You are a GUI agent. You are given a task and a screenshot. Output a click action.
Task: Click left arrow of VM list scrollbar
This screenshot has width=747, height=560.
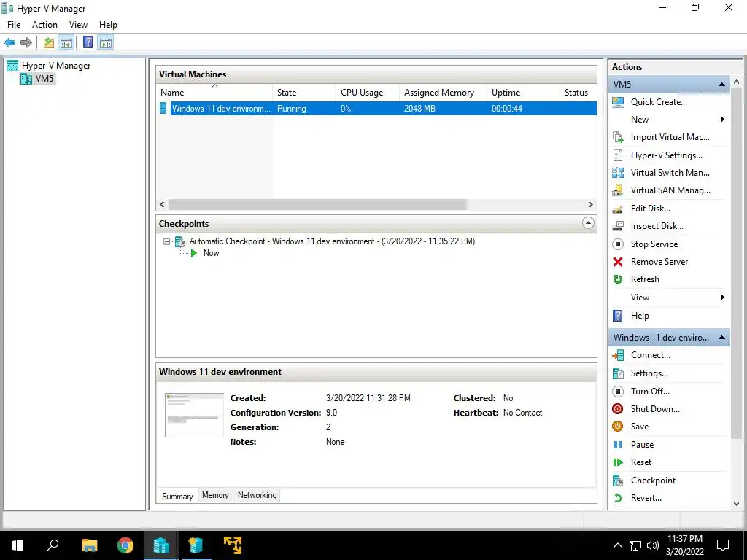click(x=162, y=205)
